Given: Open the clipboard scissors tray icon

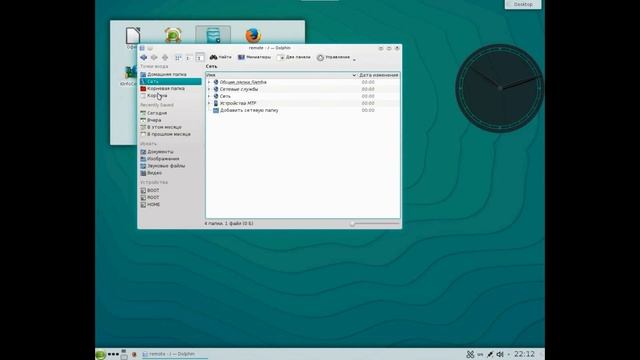Looking at the screenshot, I should tap(470, 354).
